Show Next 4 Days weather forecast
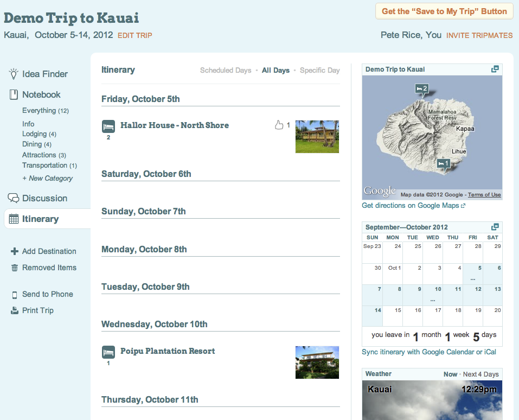The height and width of the screenshot is (420, 519). pyautogui.click(x=480, y=374)
